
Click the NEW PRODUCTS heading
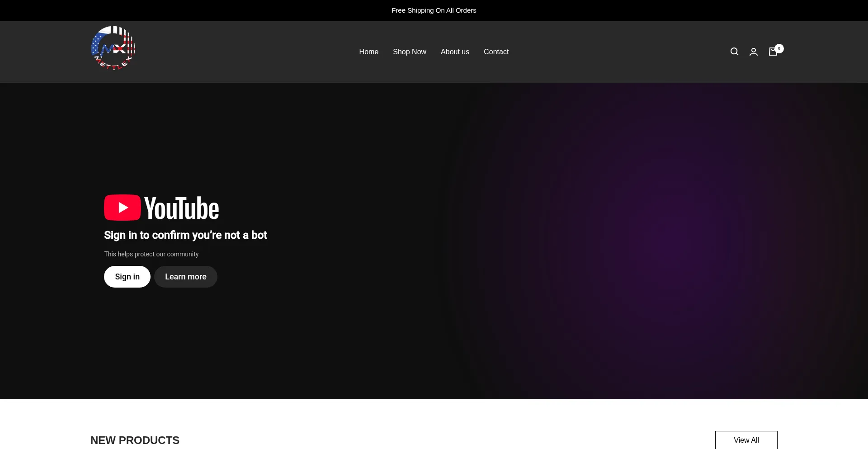point(135,440)
